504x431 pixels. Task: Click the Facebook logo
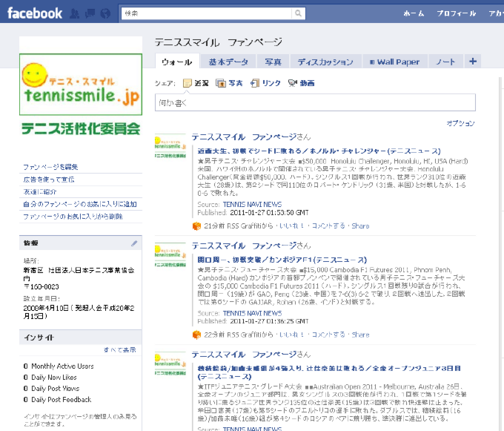pyautogui.click(x=35, y=13)
